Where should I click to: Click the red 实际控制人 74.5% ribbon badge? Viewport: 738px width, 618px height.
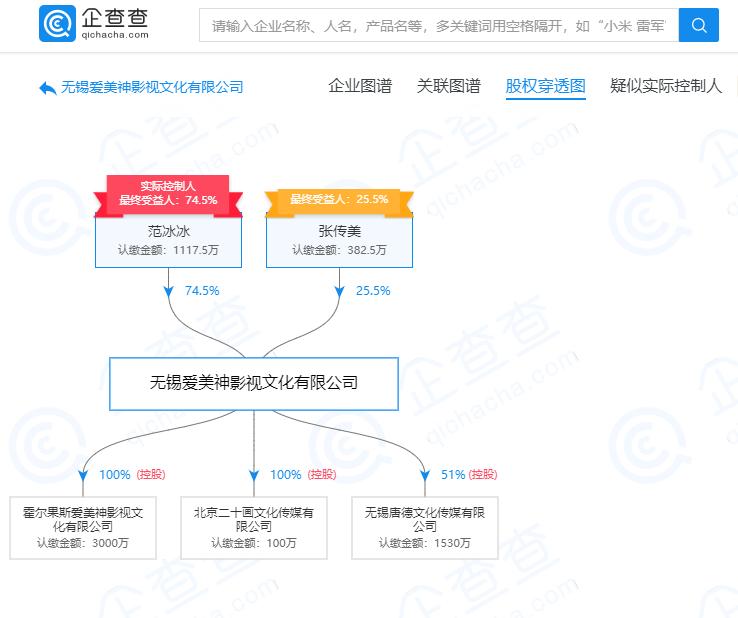coord(168,196)
